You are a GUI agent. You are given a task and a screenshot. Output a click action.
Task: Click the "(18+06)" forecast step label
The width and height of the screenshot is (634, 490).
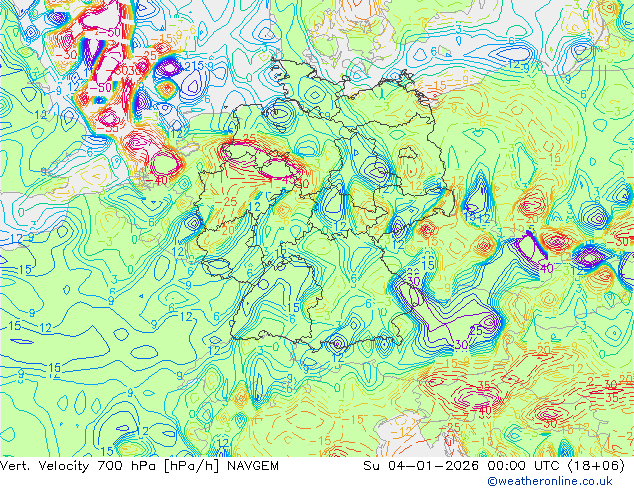pos(596,466)
